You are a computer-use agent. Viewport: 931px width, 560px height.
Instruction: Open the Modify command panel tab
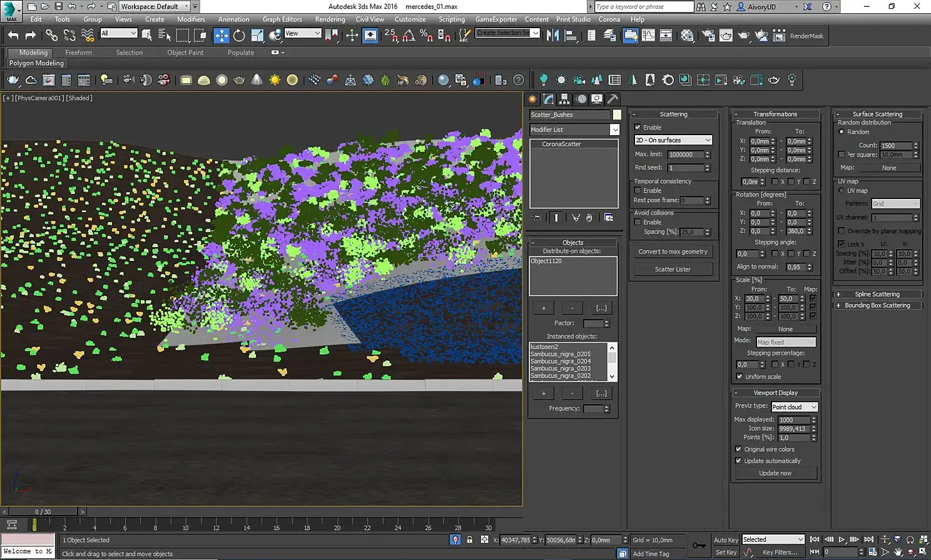[x=549, y=99]
